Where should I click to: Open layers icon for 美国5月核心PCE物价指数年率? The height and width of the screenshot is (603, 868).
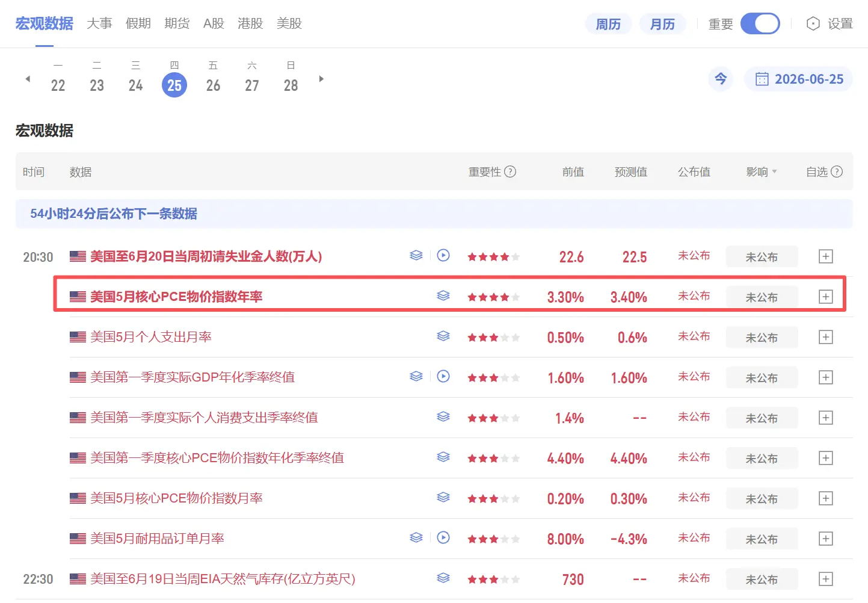pos(443,295)
